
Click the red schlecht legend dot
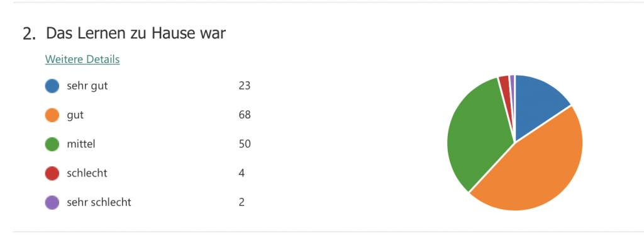pyautogui.click(x=52, y=173)
